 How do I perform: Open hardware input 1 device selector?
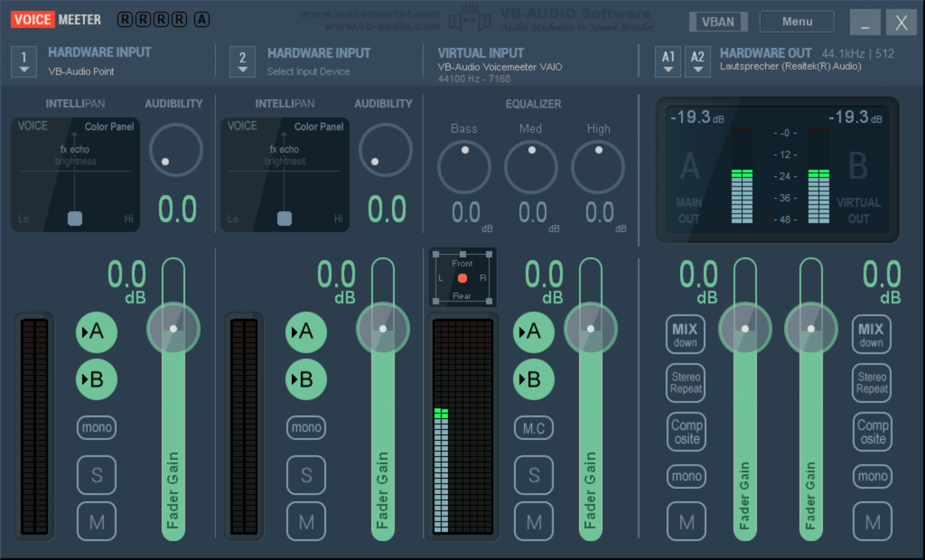click(x=24, y=61)
